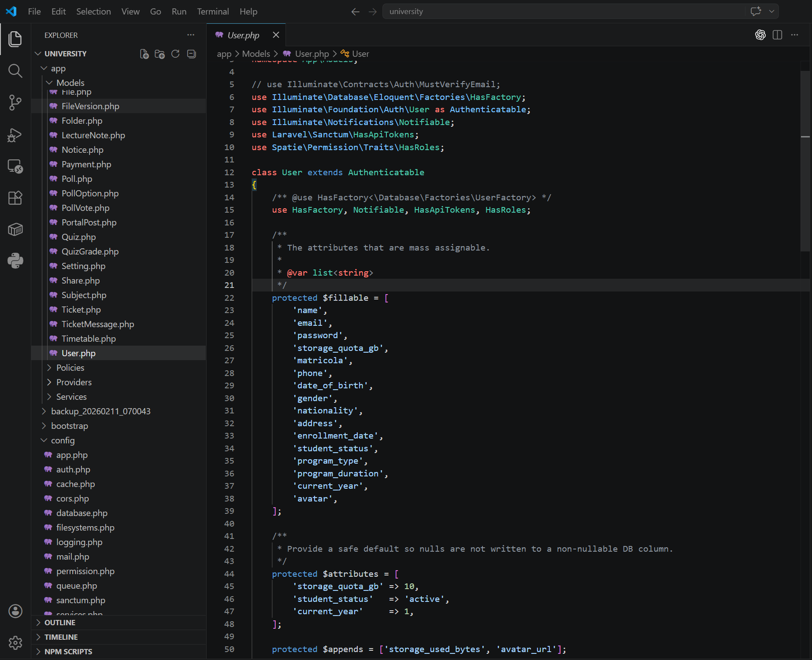Open the ChatGPT icon in editor toolbar

tap(760, 35)
